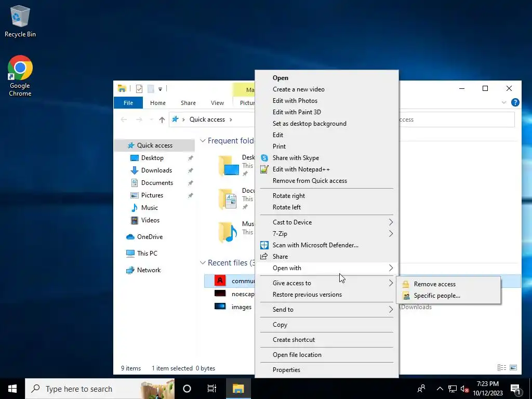Open the notification center icon
532x399 pixels.
pyautogui.click(x=515, y=389)
